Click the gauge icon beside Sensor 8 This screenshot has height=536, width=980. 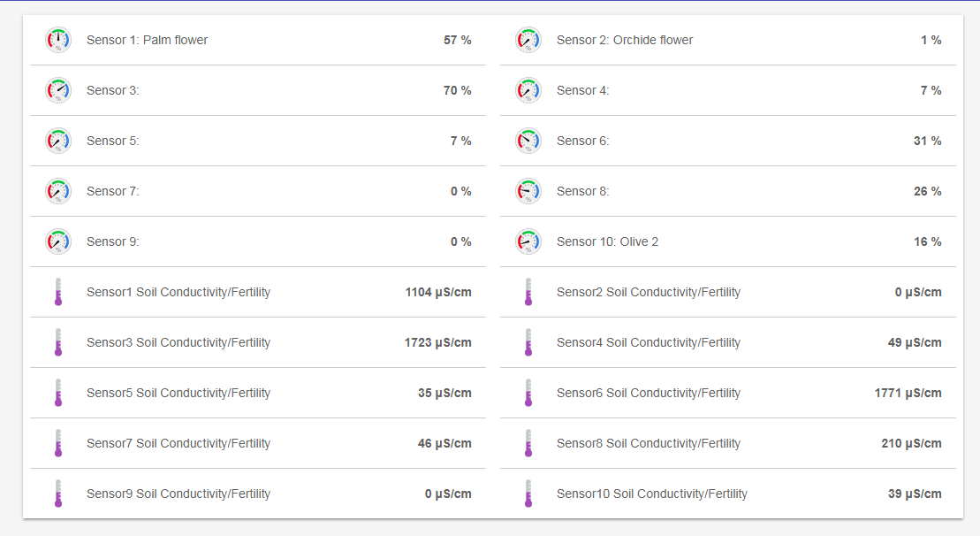click(x=528, y=191)
